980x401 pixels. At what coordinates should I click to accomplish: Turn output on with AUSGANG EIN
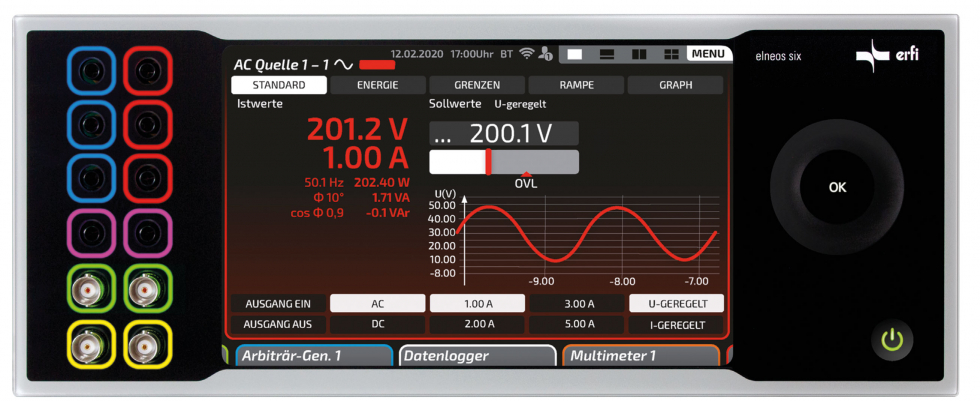pyautogui.click(x=277, y=303)
